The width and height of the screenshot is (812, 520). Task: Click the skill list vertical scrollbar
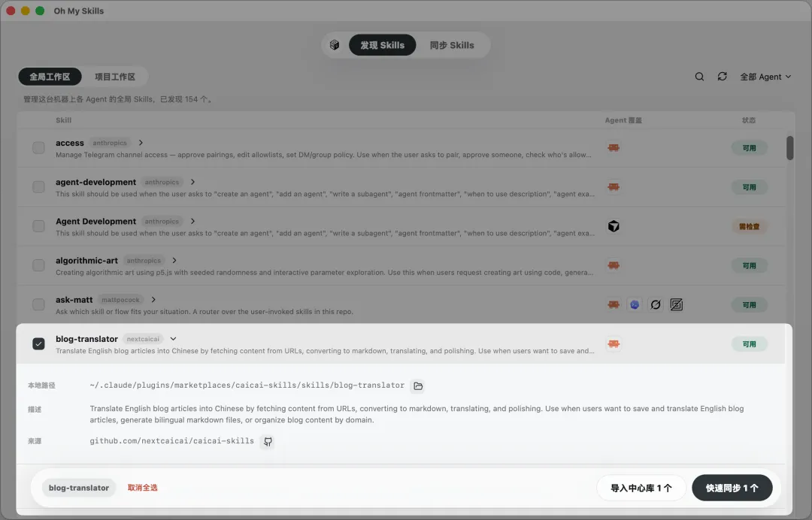coord(789,148)
